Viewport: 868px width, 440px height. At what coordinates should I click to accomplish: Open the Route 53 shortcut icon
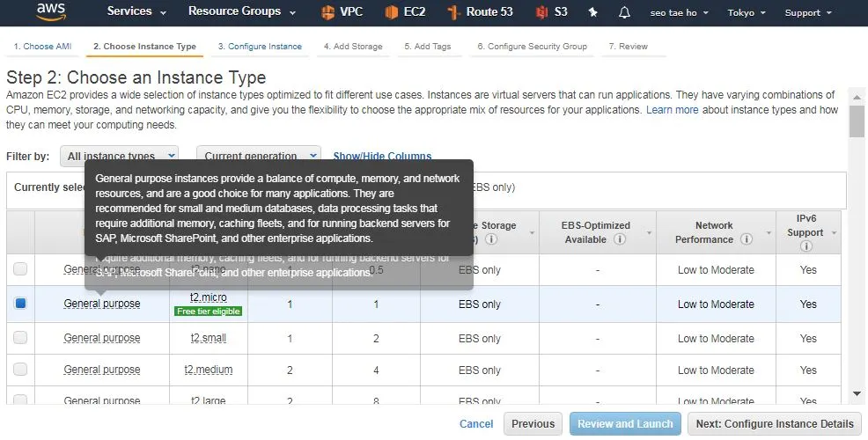tap(454, 11)
